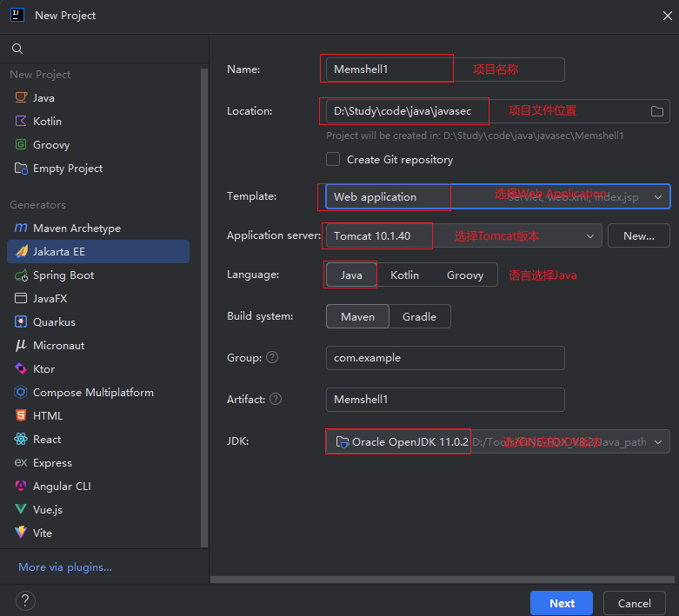
Task: Select Kotlin as the language
Action: point(404,275)
